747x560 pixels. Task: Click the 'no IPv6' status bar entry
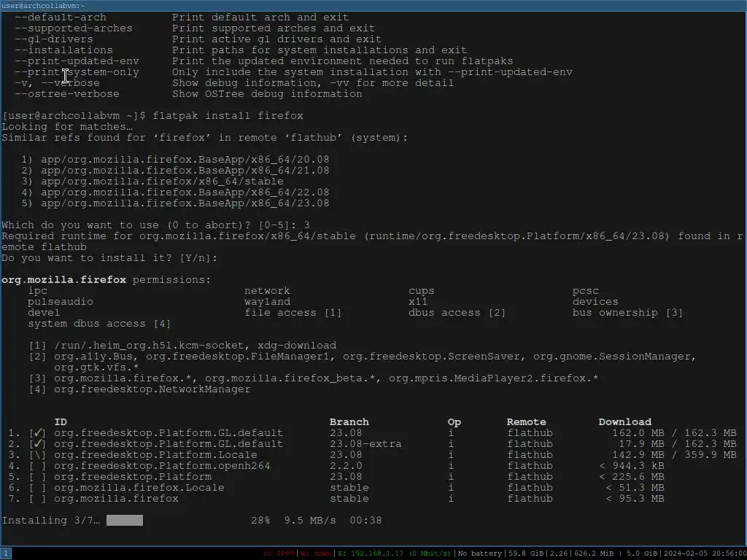[x=279, y=553]
